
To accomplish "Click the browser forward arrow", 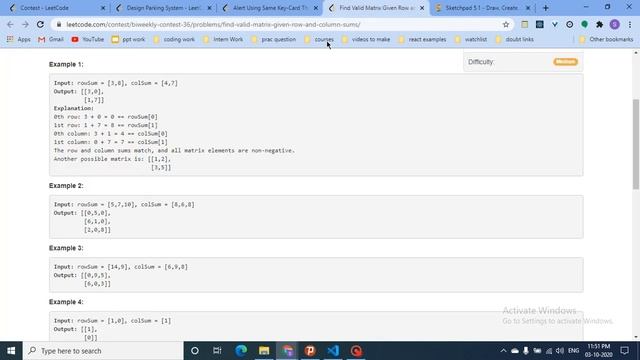I will pyautogui.click(x=25, y=24).
